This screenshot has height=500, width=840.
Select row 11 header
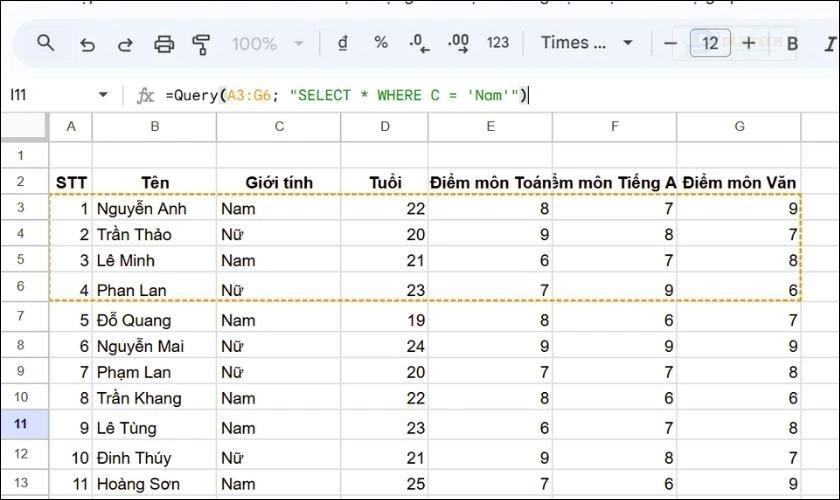[25, 424]
